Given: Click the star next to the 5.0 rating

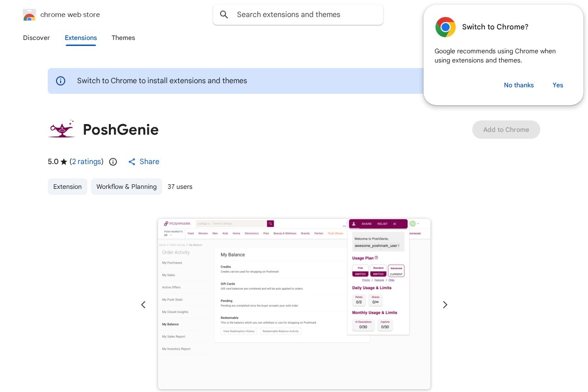Looking at the screenshot, I should pos(64,161).
